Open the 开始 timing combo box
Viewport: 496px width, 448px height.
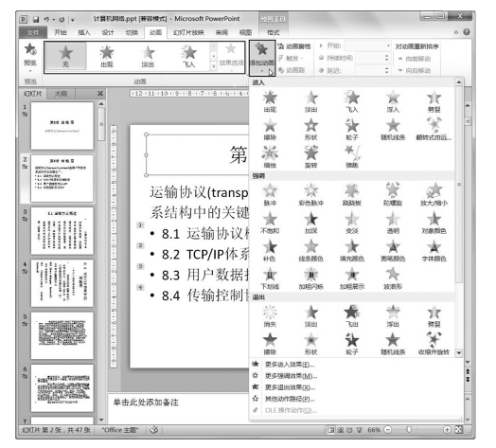coord(367,45)
